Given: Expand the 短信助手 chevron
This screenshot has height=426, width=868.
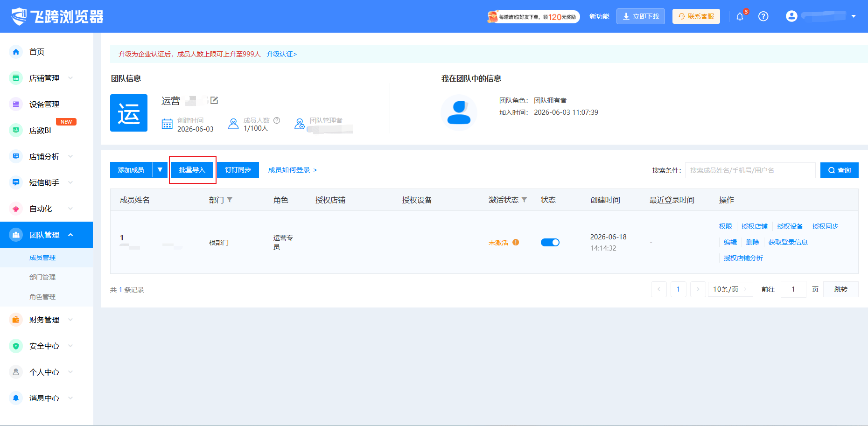Looking at the screenshot, I should (x=70, y=182).
